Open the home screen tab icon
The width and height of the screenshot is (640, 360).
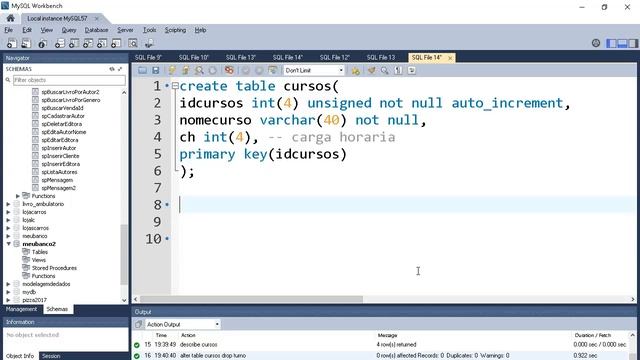(x=10, y=18)
